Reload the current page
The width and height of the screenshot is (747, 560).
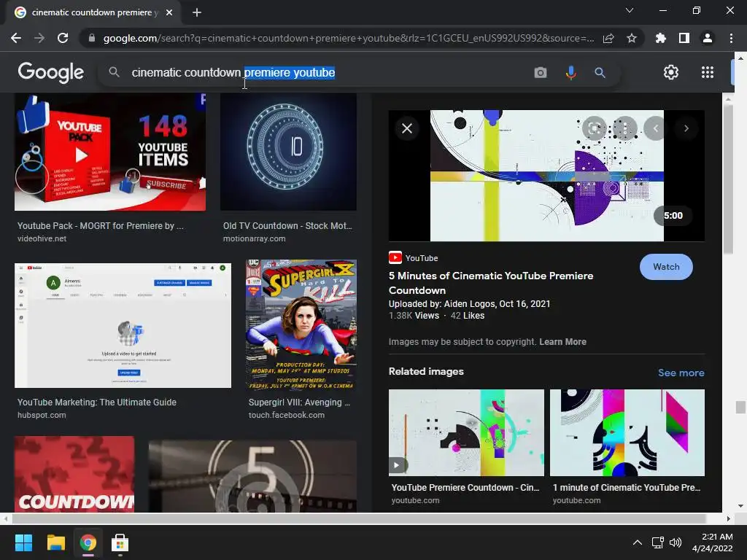[x=63, y=38]
